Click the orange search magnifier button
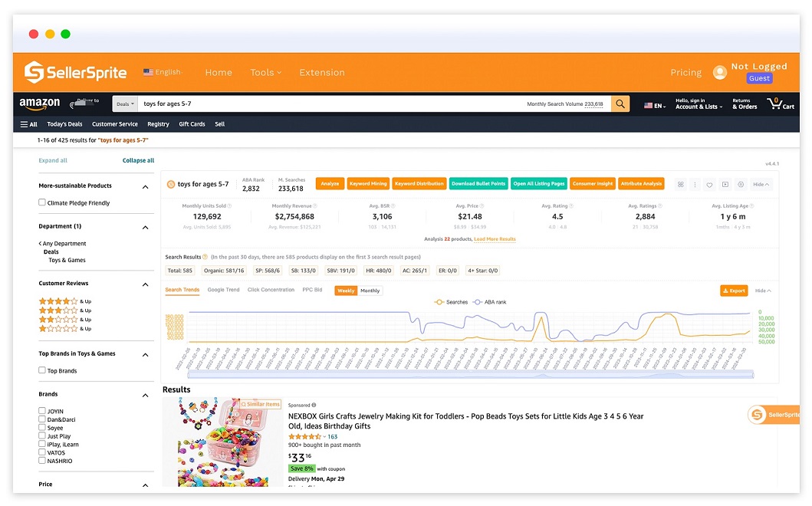 (620, 104)
